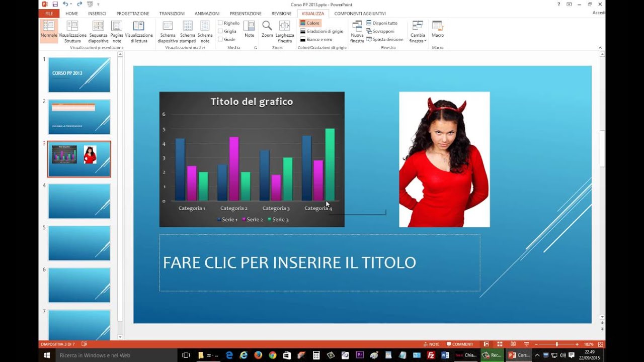Save presentation from quick access toolbar

(x=55, y=4)
